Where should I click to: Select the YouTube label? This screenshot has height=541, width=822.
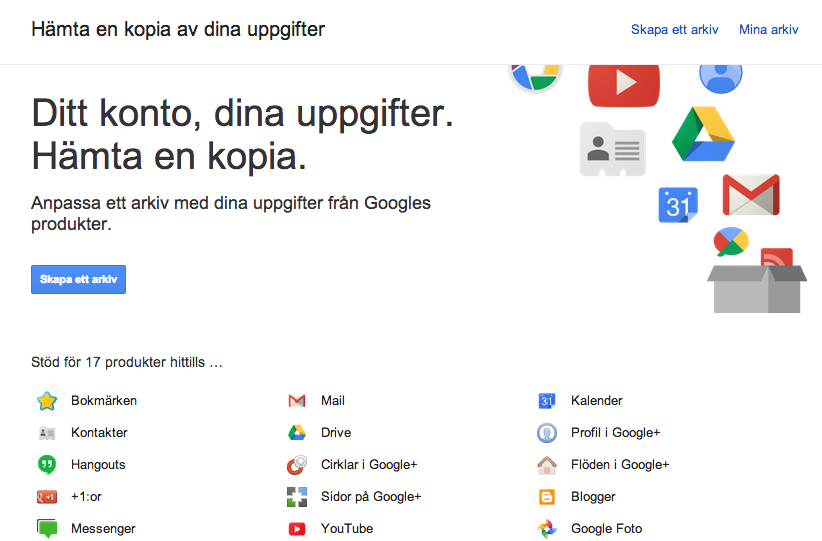[347, 529]
